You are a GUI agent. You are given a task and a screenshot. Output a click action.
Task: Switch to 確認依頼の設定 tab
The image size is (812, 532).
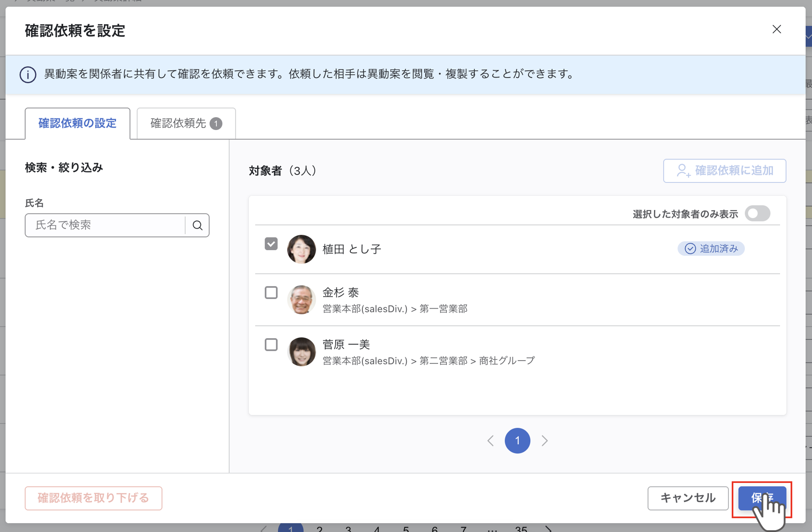pyautogui.click(x=77, y=123)
